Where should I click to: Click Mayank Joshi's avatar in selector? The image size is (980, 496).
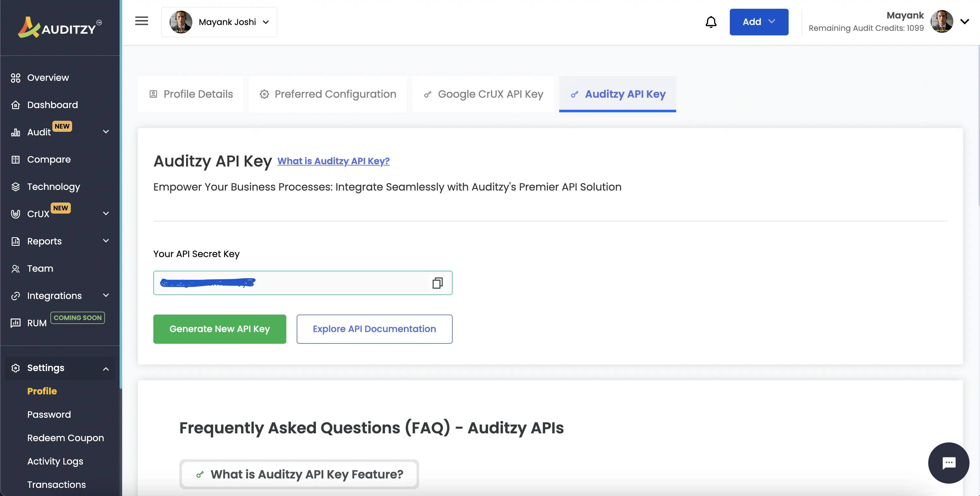(181, 22)
